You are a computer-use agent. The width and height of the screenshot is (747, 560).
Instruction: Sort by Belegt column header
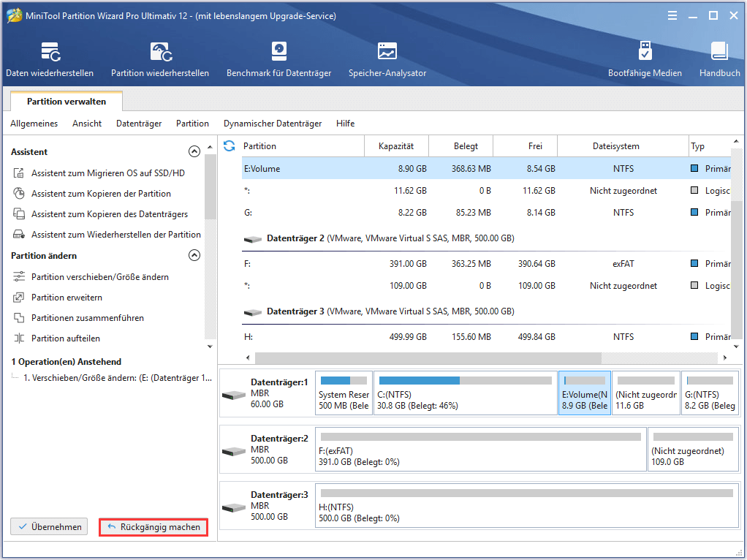click(x=460, y=146)
